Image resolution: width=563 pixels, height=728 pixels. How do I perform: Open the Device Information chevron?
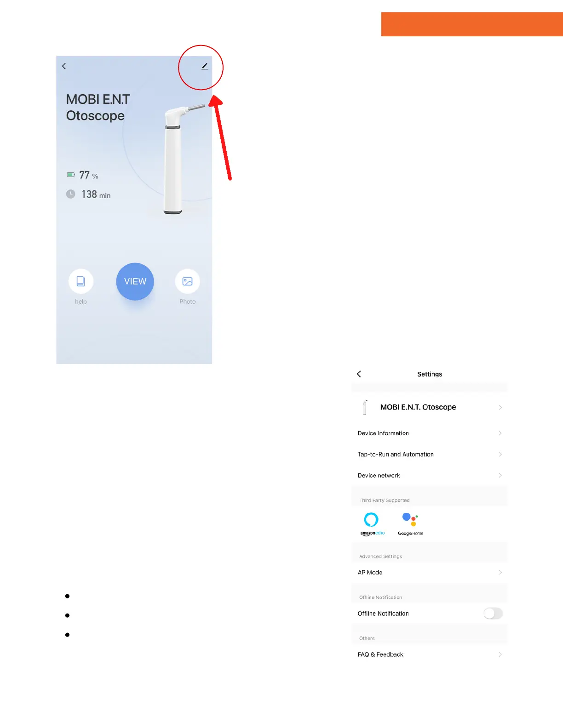click(x=500, y=433)
